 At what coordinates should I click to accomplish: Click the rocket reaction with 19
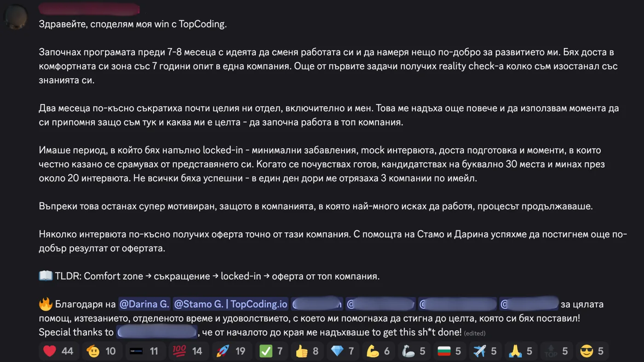point(231,351)
